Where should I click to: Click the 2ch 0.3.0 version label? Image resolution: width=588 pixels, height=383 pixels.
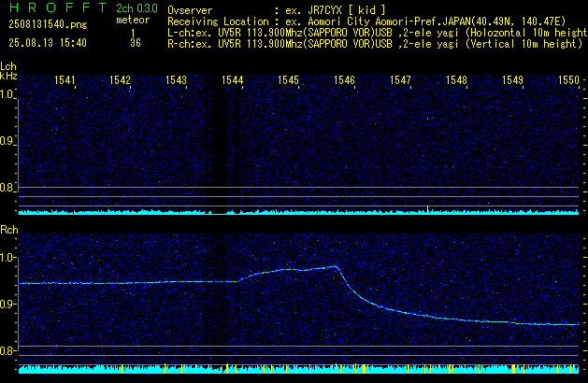[x=136, y=8]
